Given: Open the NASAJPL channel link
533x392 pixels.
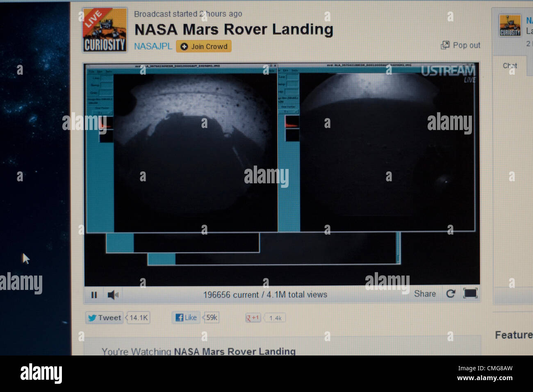Looking at the screenshot, I should (x=153, y=46).
